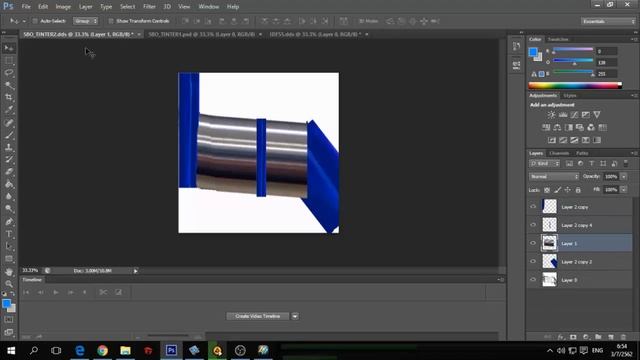
Task: Toggle the layer filter switch
Action: [x=626, y=163]
